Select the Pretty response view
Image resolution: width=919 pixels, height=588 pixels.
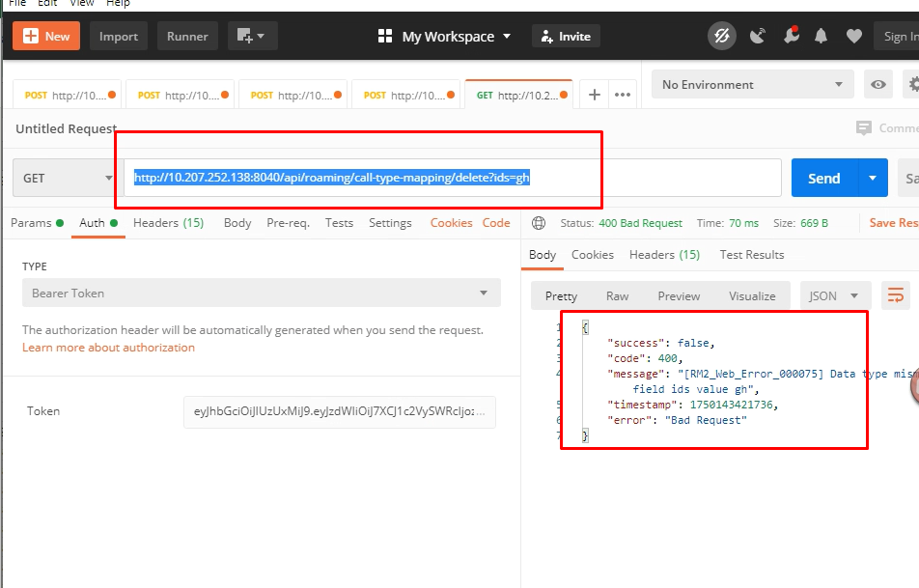point(561,296)
